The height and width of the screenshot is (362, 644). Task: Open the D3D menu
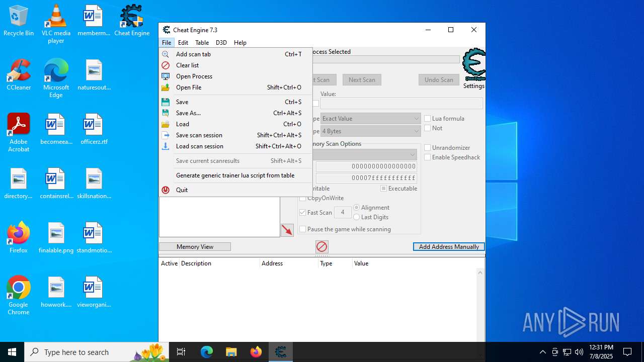pos(221,43)
